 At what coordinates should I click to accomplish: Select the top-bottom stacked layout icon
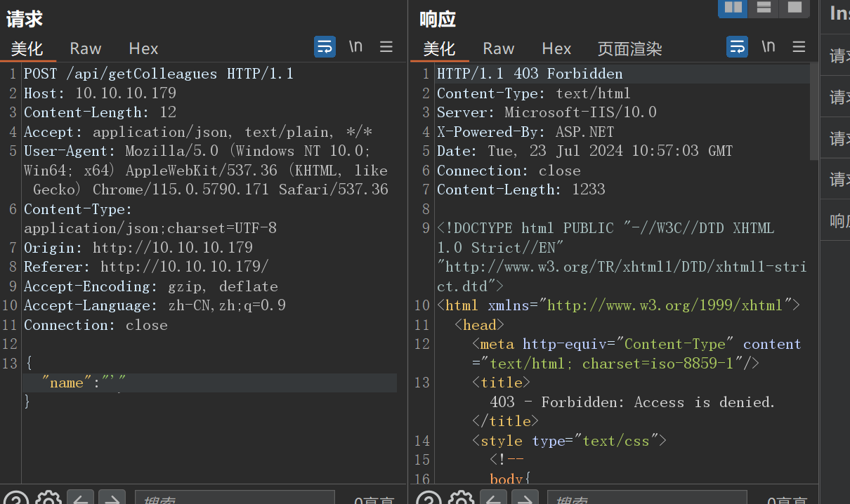[x=764, y=8]
